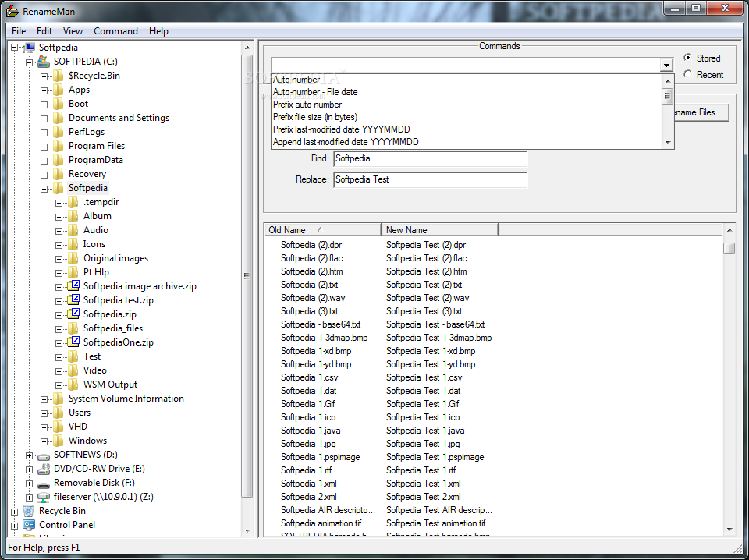
Task: Select the Recent radio button
Action: tap(688, 74)
